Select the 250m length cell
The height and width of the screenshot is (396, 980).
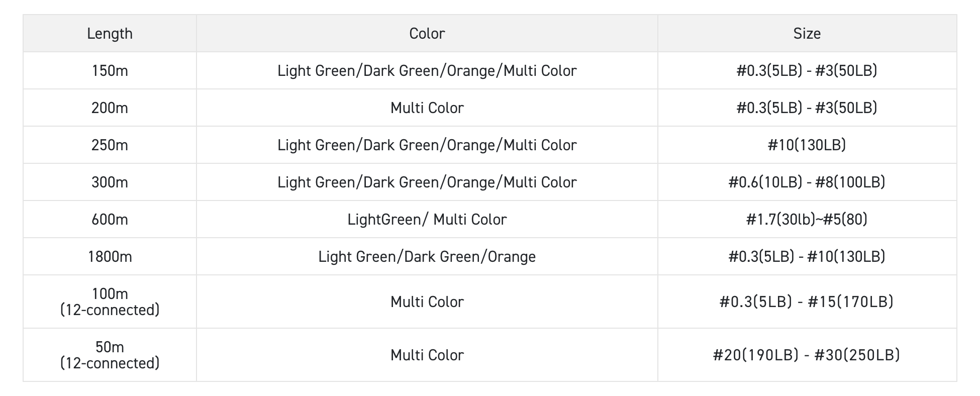[x=110, y=145]
